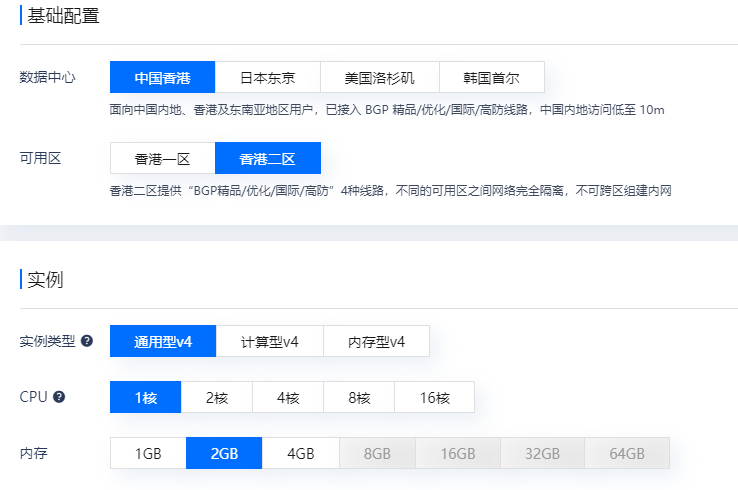Pick 1核 CPU option
Image resolution: width=738 pixels, height=490 pixels.
[x=145, y=397]
